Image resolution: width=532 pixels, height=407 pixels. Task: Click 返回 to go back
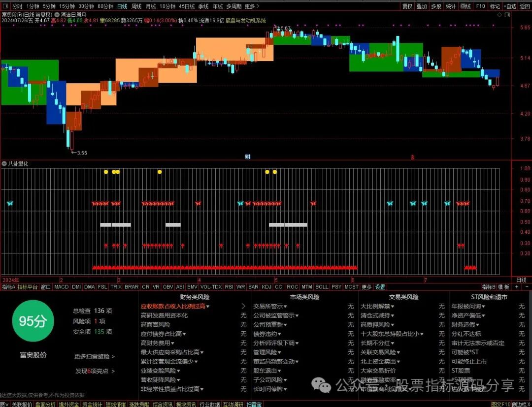coord(525,6)
